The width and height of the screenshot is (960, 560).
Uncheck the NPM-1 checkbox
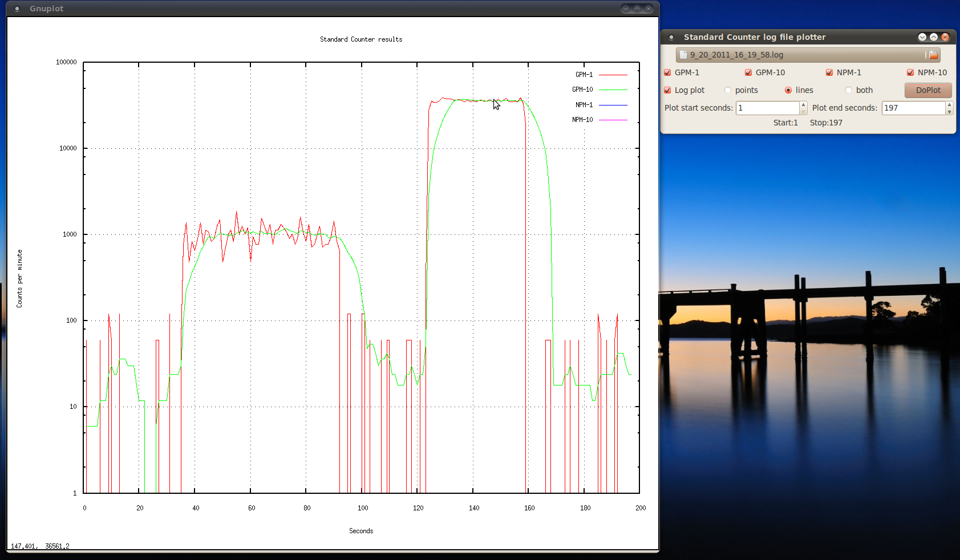(829, 72)
